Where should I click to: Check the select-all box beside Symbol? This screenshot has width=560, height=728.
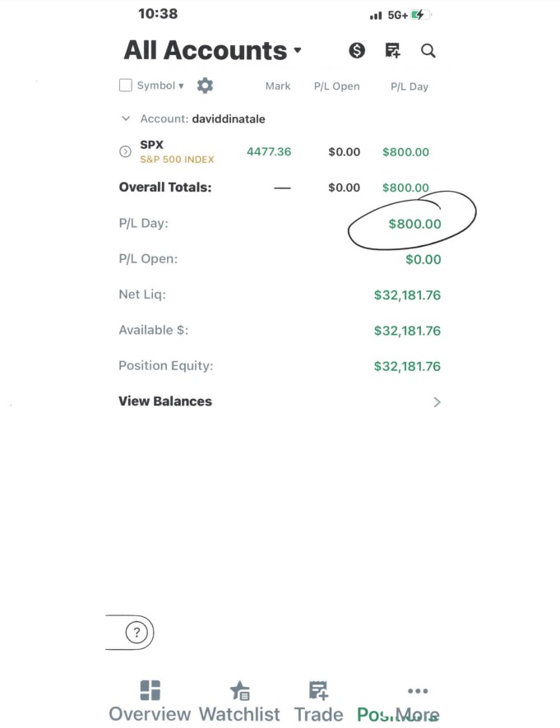[x=125, y=86]
